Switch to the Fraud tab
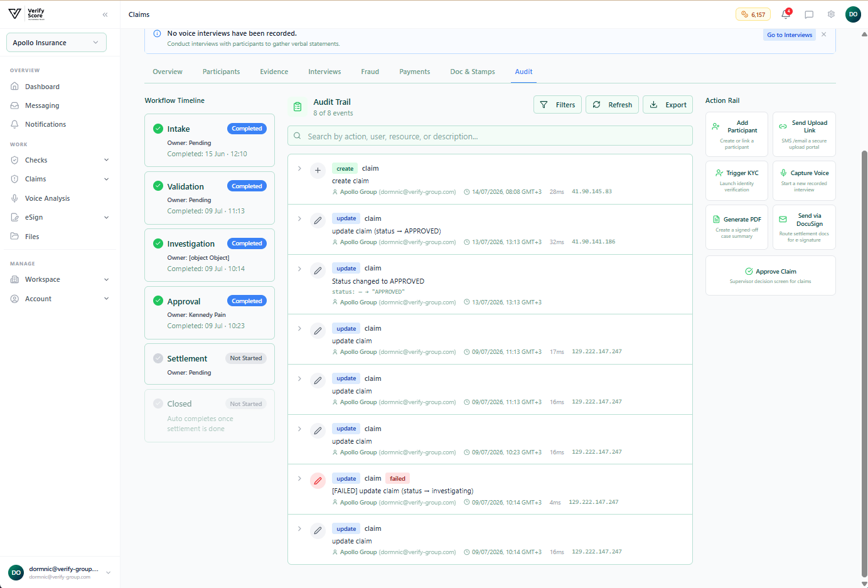Viewport: 868px width, 588px height. (x=370, y=72)
